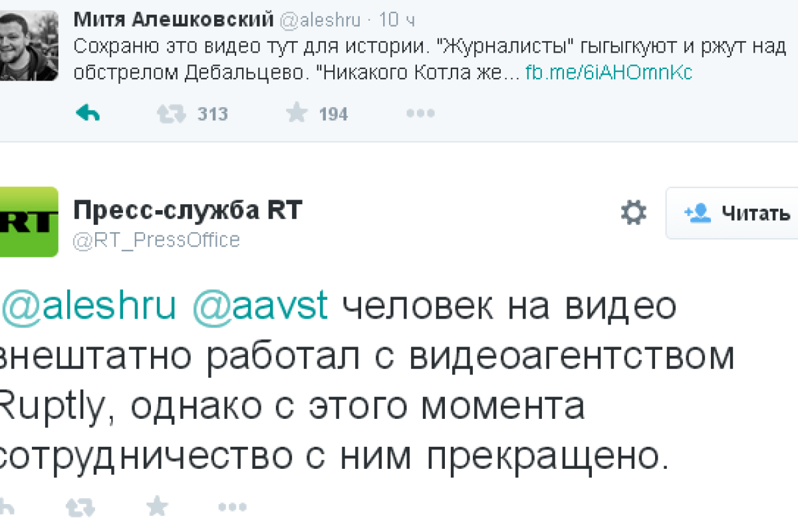The width and height of the screenshot is (798, 532).
Task: Retweet the tweet about the Дебальцево video
Action: point(171,114)
